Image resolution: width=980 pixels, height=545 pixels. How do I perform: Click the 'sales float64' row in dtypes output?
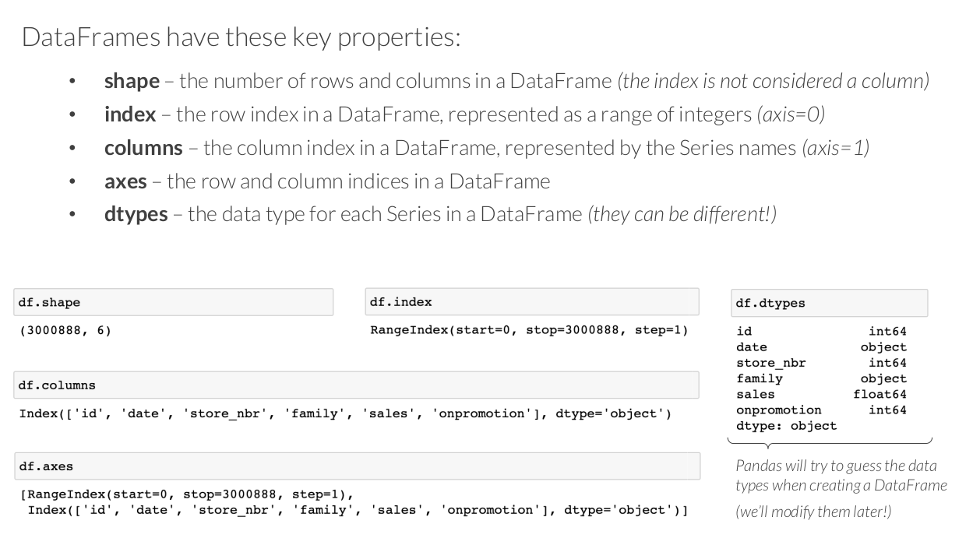pos(821,394)
